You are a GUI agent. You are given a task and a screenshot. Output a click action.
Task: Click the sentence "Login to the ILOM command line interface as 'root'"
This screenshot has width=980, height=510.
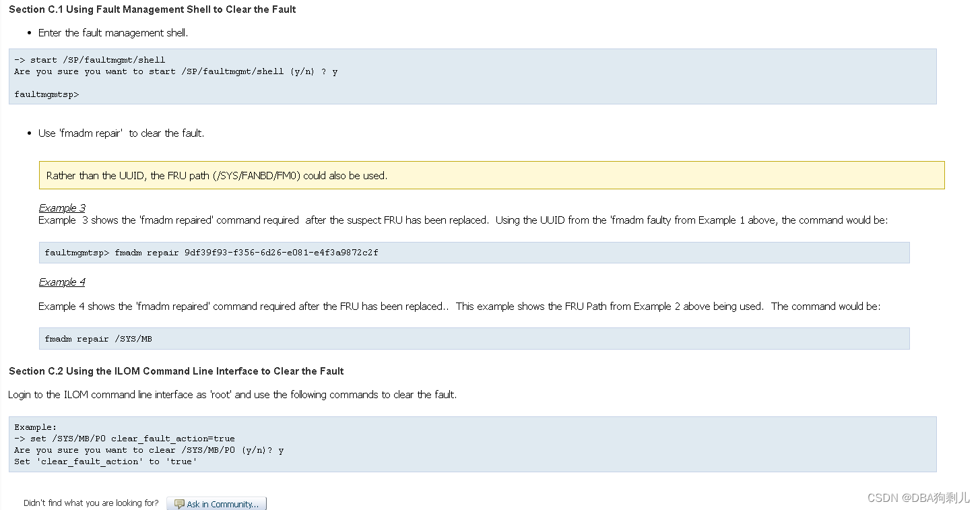click(232, 395)
